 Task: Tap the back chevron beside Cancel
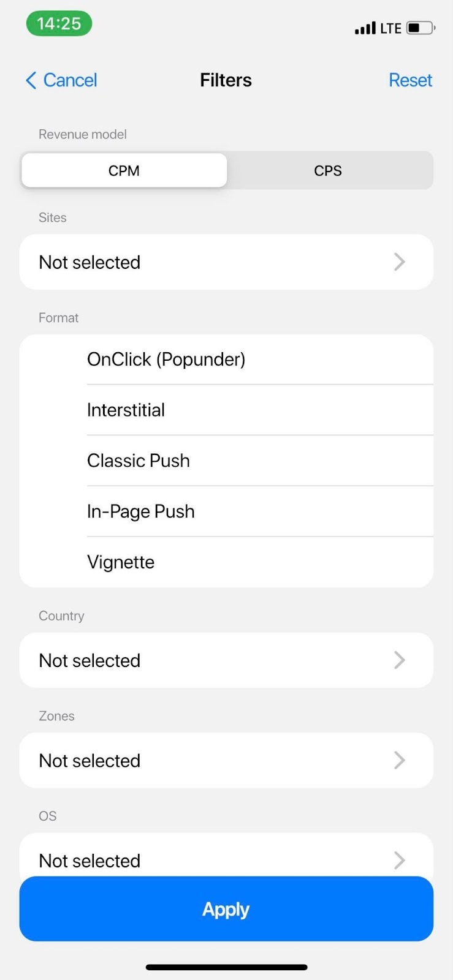click(31, 80)
